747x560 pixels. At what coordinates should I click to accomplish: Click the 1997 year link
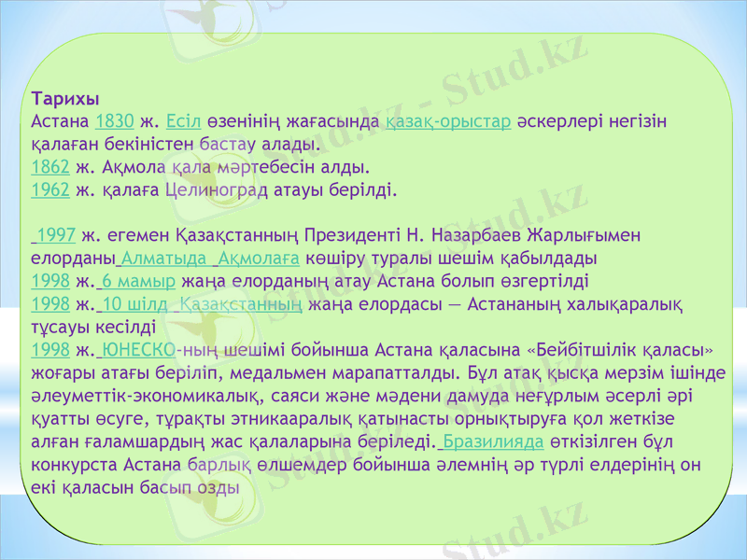(56, 235)
